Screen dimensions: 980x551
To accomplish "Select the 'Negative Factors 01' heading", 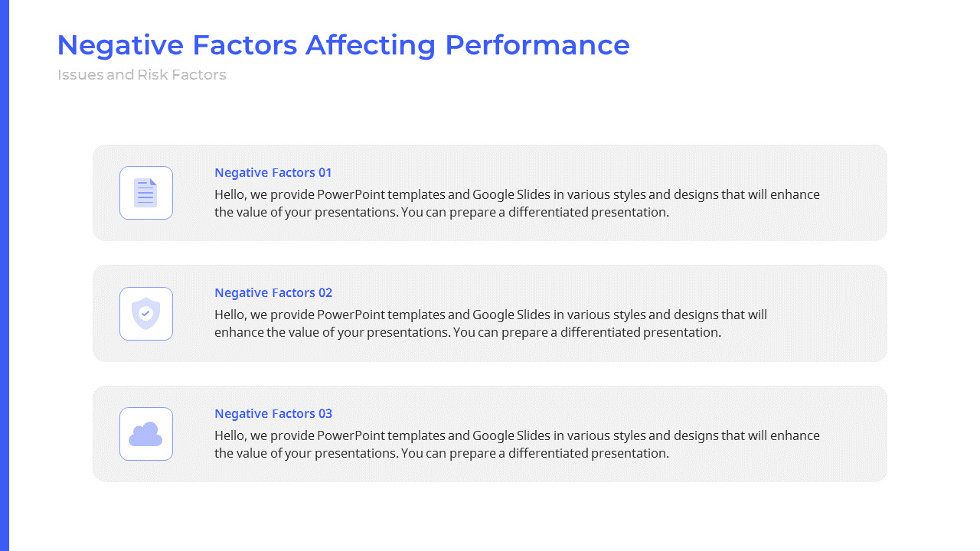I will pos(273,172).
